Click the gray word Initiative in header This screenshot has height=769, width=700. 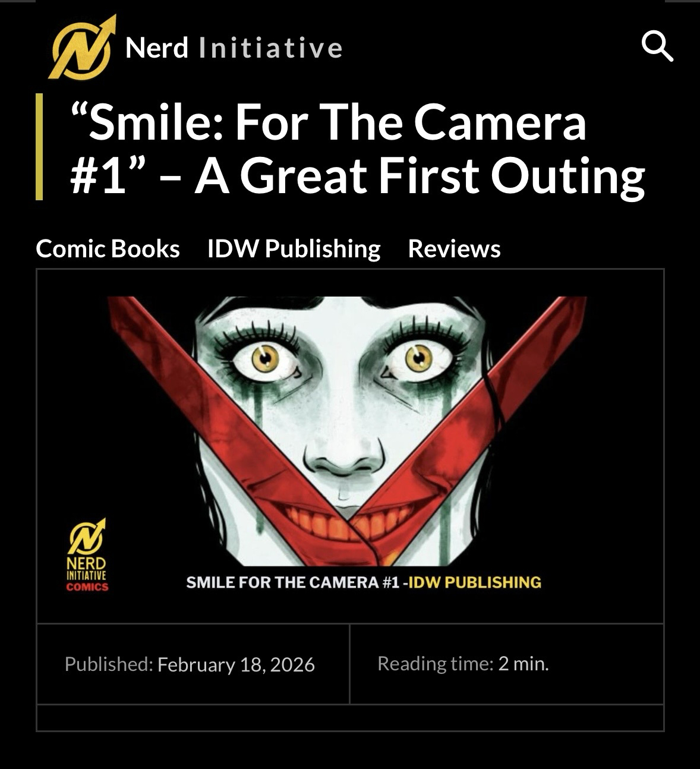[x=270, y=48]
